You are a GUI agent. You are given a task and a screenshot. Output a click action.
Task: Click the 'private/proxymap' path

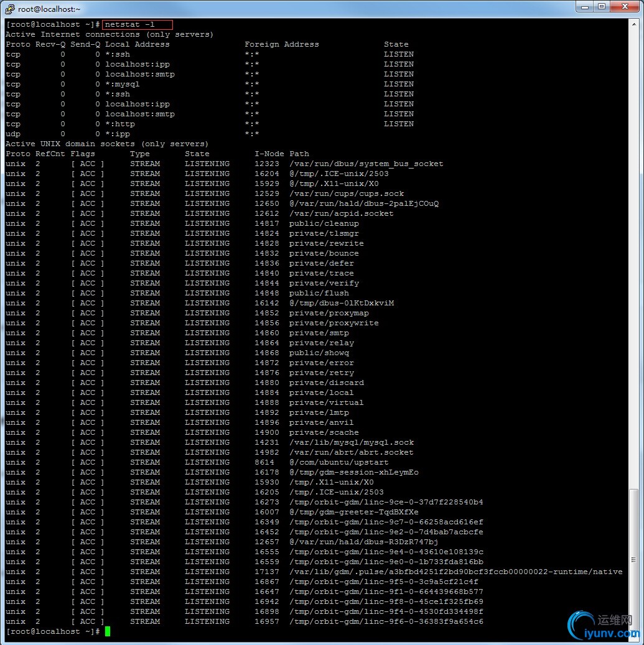329,313
